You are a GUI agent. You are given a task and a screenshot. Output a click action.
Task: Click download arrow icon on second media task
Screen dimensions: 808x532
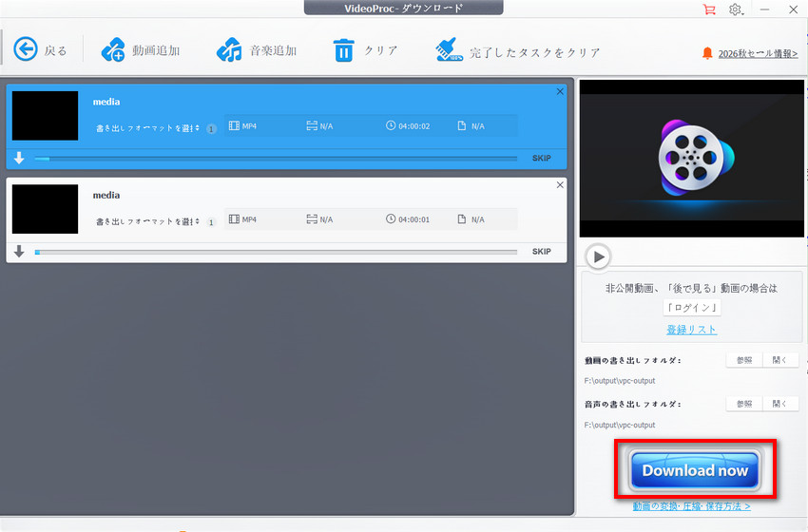[x=19, y=252]
